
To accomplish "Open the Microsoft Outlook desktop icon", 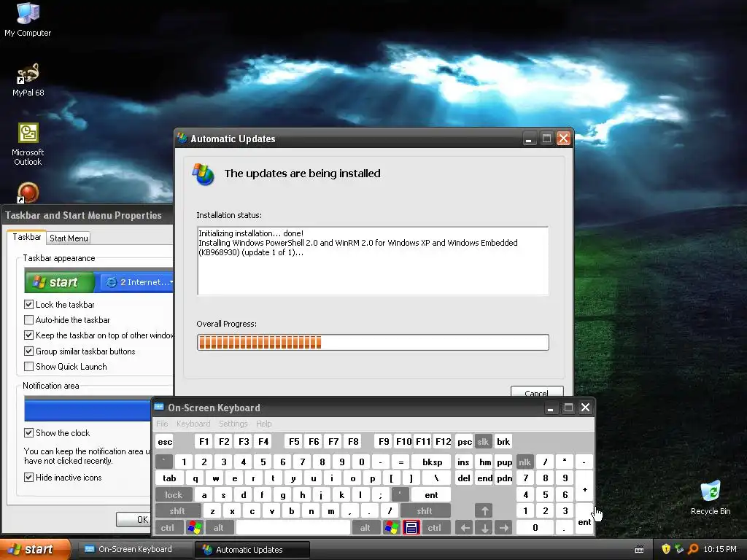I will coord(28,144).
